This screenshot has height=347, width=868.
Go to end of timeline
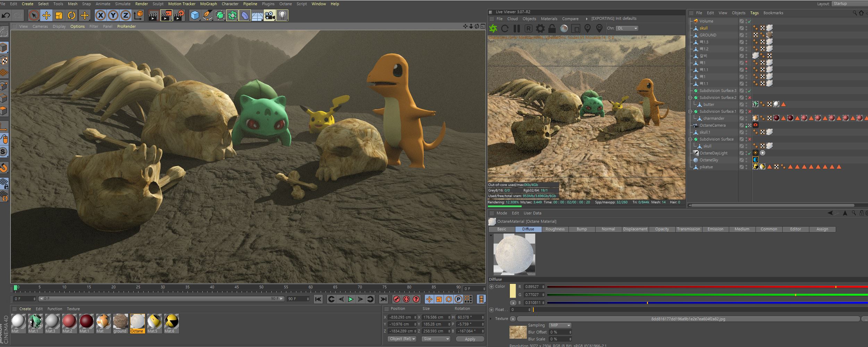[x=383, y=299]
